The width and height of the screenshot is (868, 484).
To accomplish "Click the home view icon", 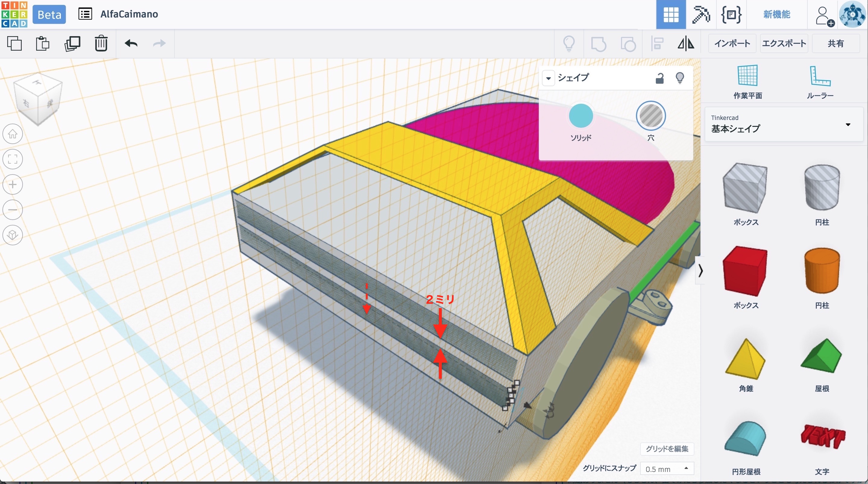I will point(13,134).
